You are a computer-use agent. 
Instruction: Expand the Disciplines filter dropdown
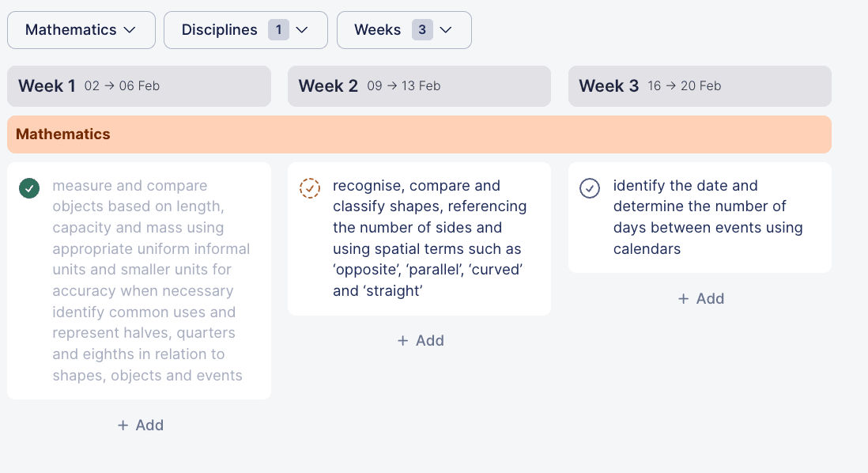245,30
